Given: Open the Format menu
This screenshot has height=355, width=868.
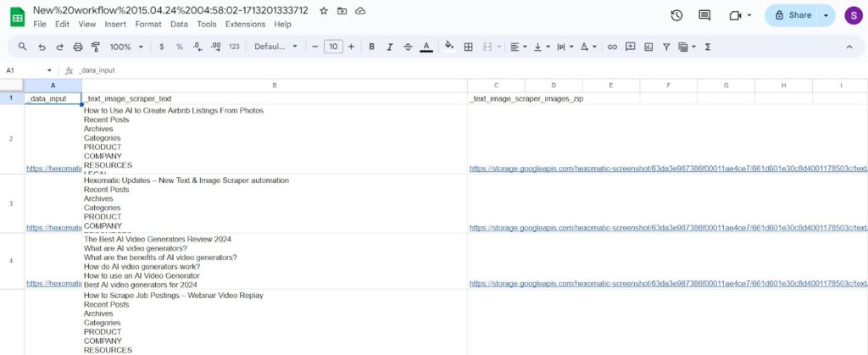Looking at the screenshot, I should tap(148, 25).
